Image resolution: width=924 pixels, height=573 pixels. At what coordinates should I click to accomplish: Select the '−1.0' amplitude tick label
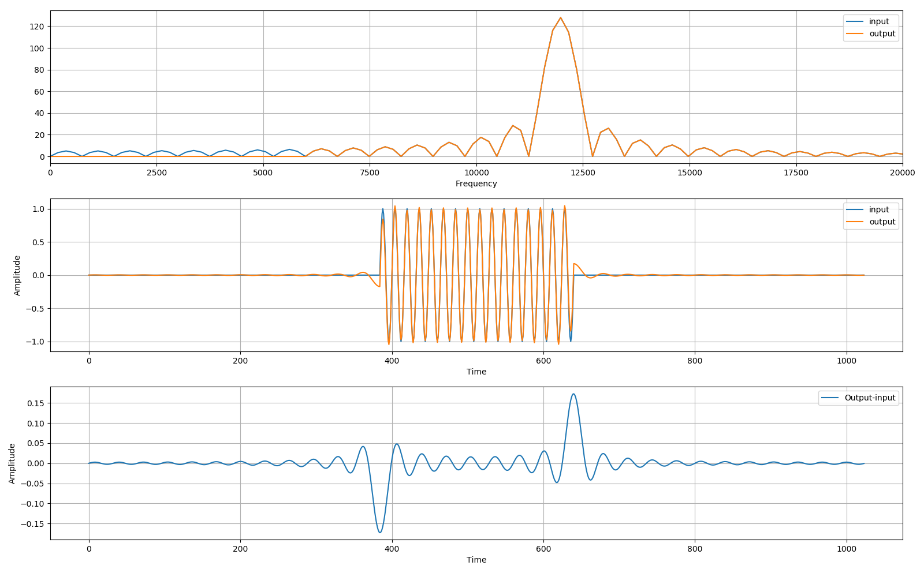(35, 342)
